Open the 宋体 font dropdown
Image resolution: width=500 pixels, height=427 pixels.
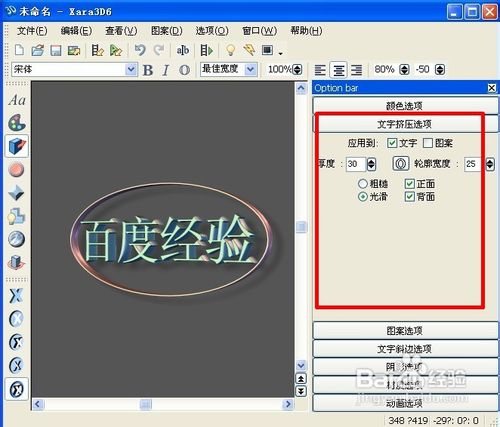[x=131, y=69]
